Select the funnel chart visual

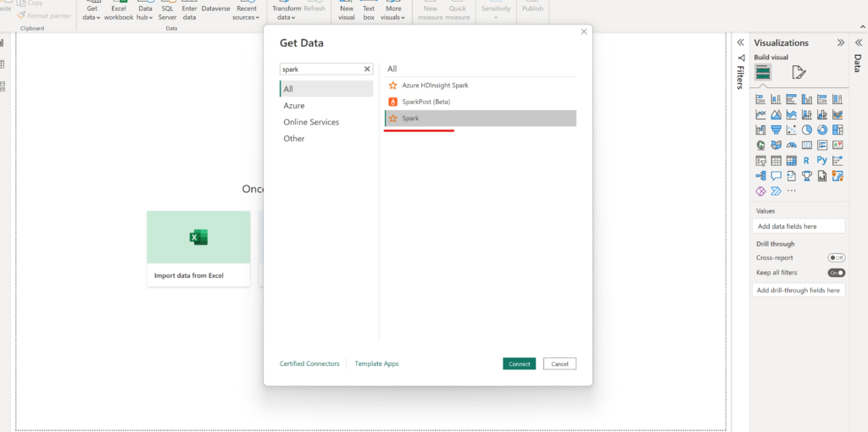click(x=776, y=130)
